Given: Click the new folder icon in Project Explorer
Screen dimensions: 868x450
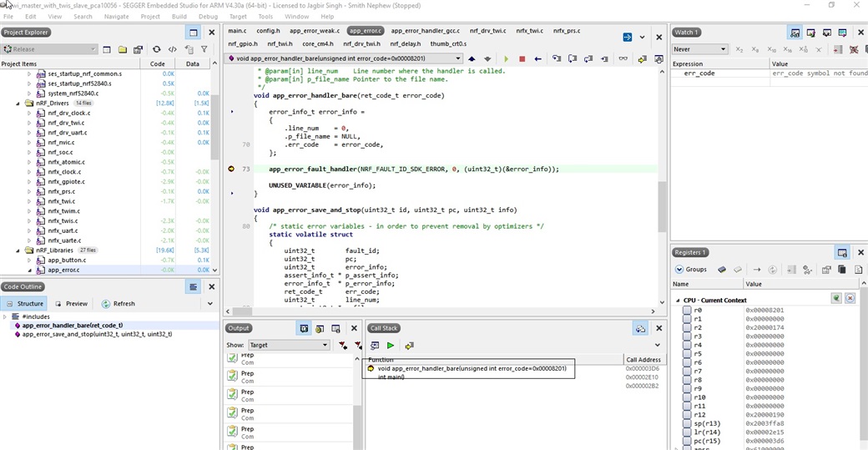Looking at the screenshot, I should click(x=122, y=49).
